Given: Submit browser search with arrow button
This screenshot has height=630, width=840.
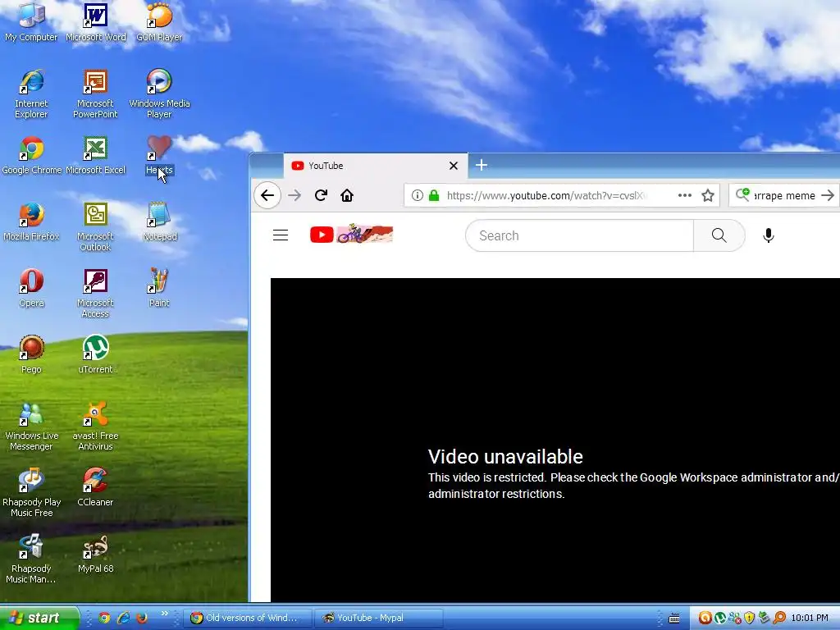Looking at the screenshot, I should pos(828,195).
